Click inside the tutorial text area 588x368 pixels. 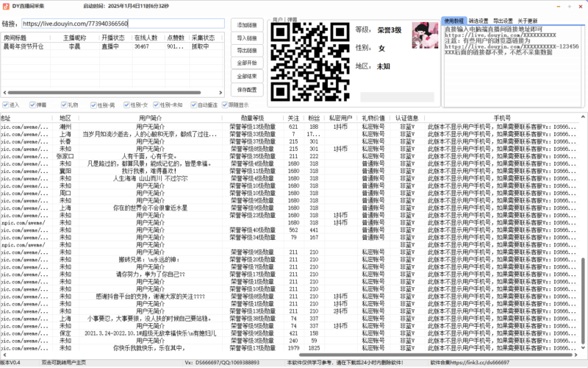tap(513, 66)
